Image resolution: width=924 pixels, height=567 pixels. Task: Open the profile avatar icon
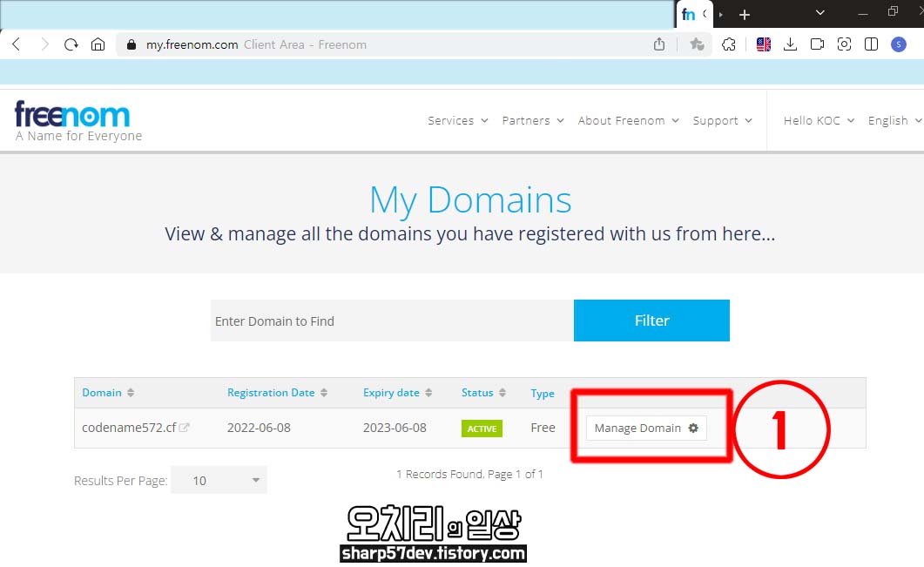pos(899,44)
